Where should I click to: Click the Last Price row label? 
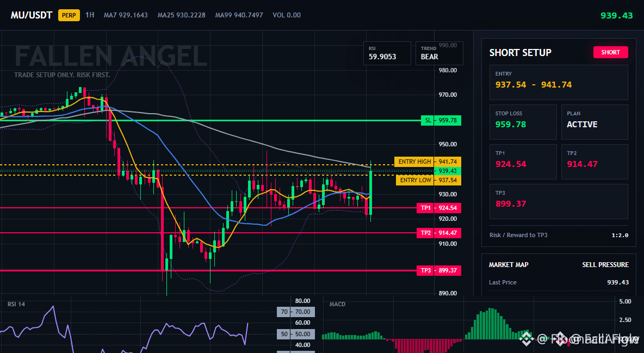point(503,282)
